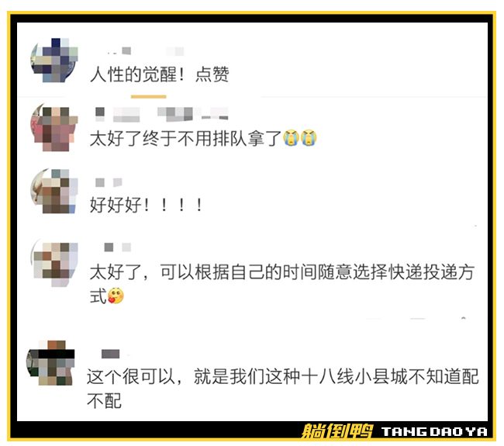Open comment 太好了终于不用排队拿了
Image resolution: width=504 pixels, height=446 pixels.
[203, 138]
